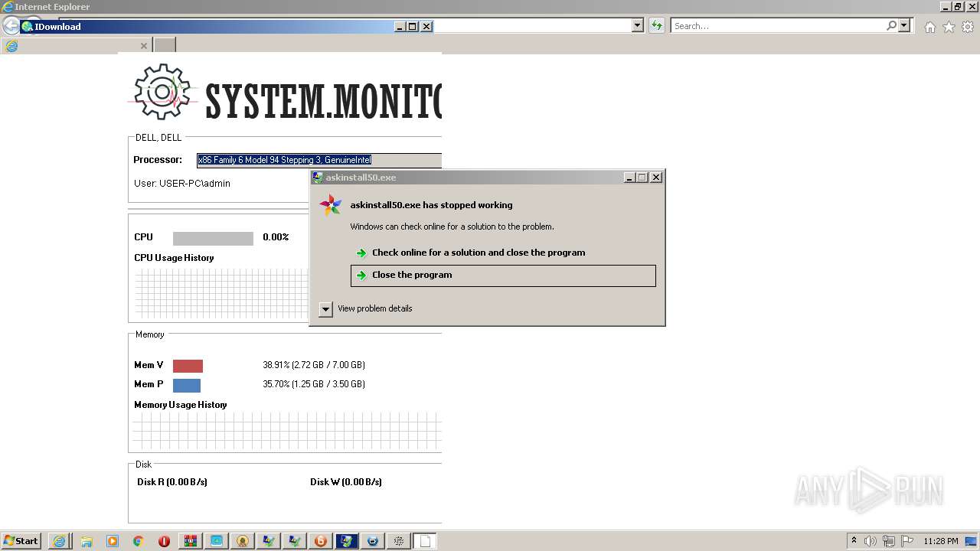Click the Disk R (0.00 B/s) label
The width and height of the screenshot is (980, 551).
pyautogui.click(x=172, y=482)
